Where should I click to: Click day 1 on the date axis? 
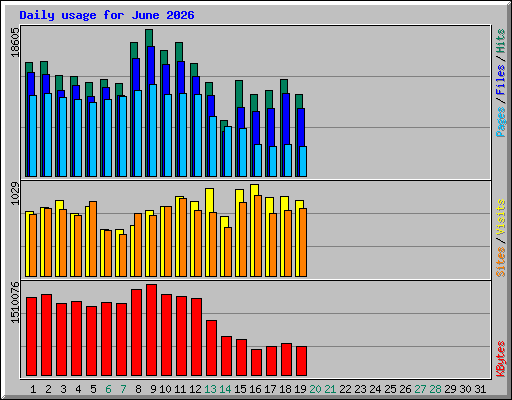(33, 389)
